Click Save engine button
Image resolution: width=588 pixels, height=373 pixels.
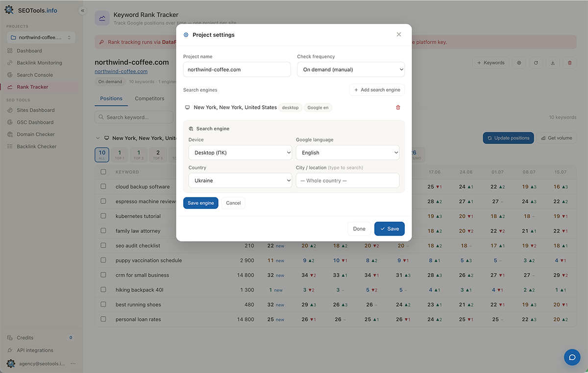(x=201, y=203)
